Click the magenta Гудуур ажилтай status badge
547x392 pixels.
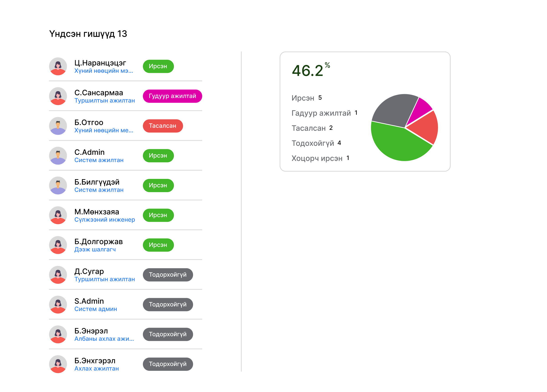(172, 96)
